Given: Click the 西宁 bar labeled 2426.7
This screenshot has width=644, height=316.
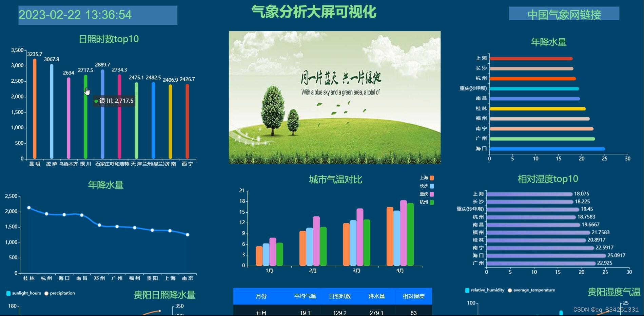Looking at the screenshot, I should (187, 121).
